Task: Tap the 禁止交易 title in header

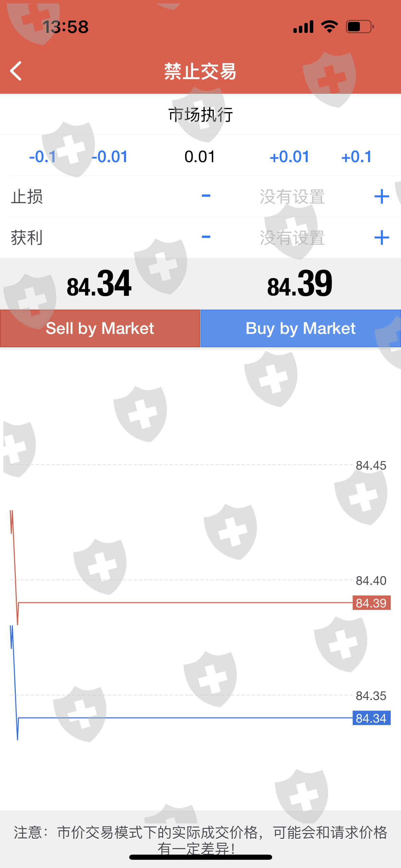Action: coord(200,71)
